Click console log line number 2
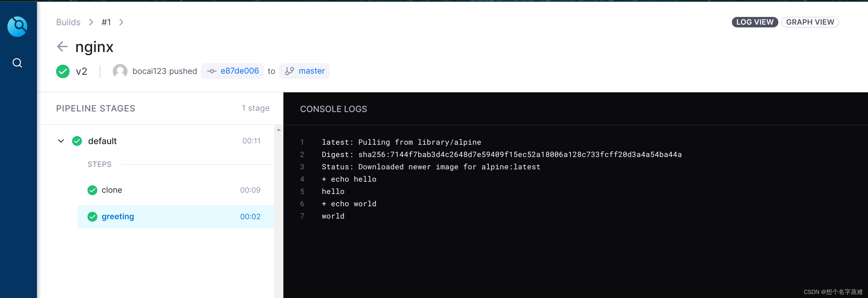 pyautogui.click(x=302, y=155)
